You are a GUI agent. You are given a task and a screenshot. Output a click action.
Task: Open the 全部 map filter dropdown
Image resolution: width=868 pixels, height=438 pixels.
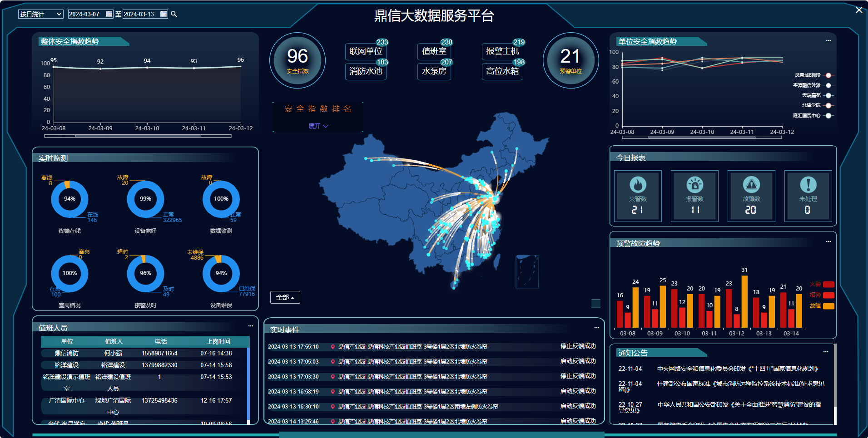(x=285, y=297)
